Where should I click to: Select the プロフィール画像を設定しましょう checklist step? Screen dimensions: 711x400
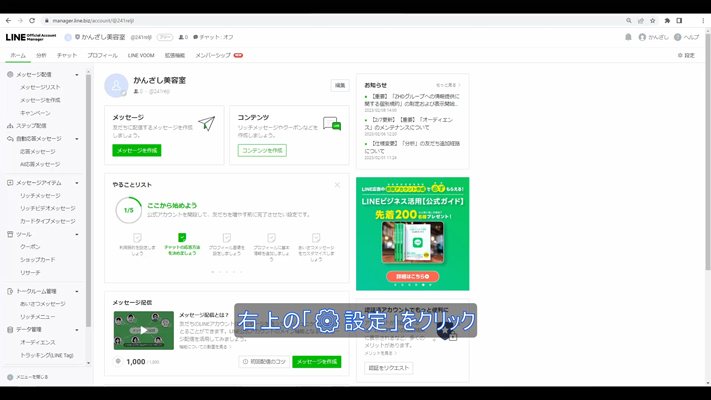(227, 244)
